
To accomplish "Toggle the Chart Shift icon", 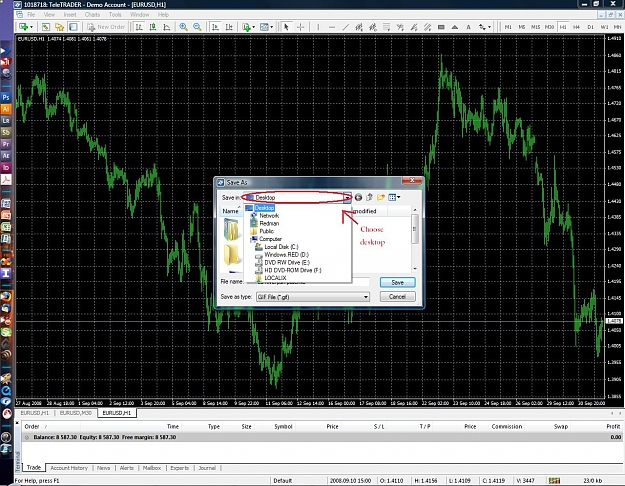I will click(x=229, y=27).
